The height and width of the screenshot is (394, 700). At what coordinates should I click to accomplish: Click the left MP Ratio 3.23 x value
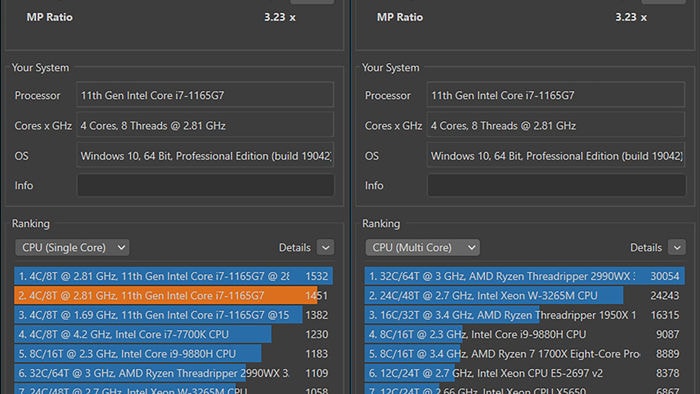tap(279, 17)
